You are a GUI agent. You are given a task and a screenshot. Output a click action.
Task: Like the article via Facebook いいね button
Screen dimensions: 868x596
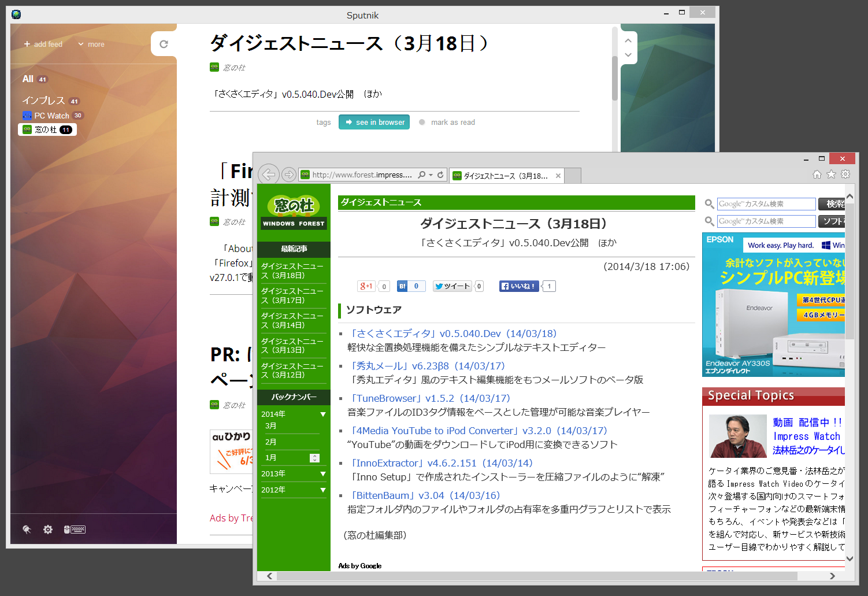[x=518, y=286]
